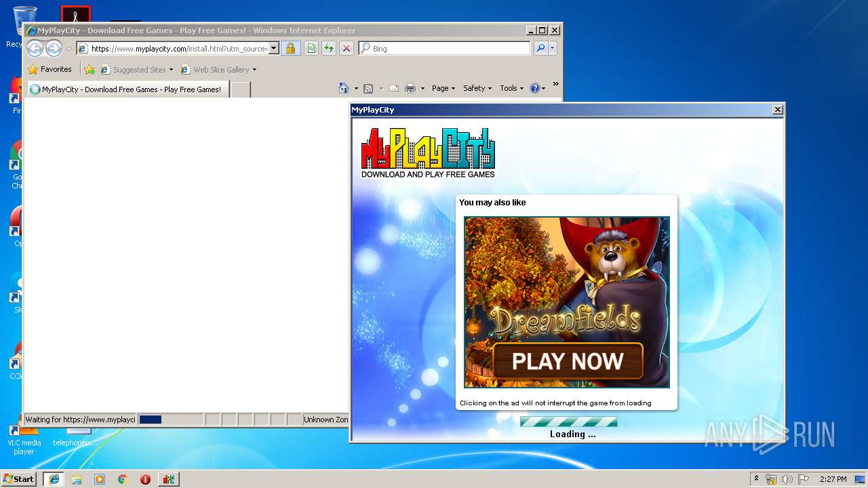The width and height of the screenshot is (868, 488).
Task: Open the recent pages arrow beside Forward
Action: [x=68, y=49]
